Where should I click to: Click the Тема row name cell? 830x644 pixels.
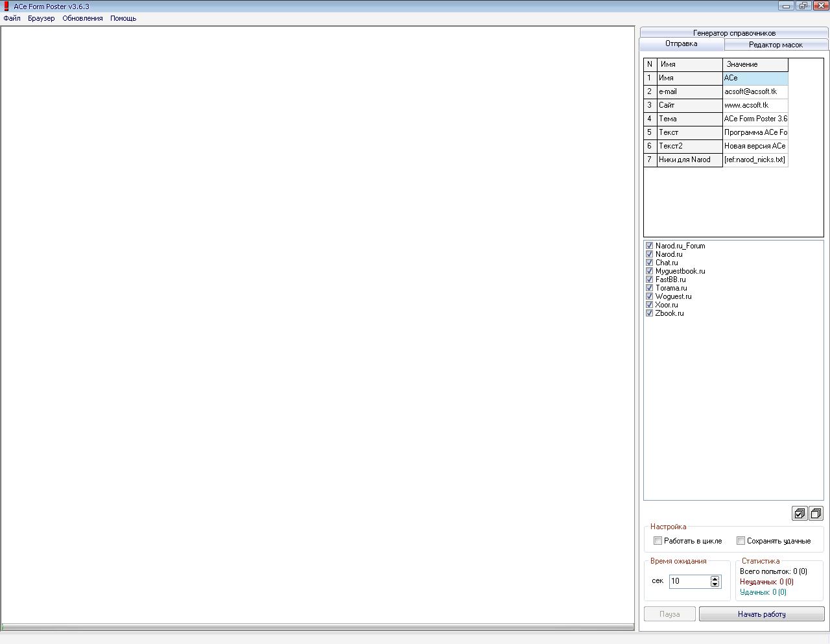point(689,119)
